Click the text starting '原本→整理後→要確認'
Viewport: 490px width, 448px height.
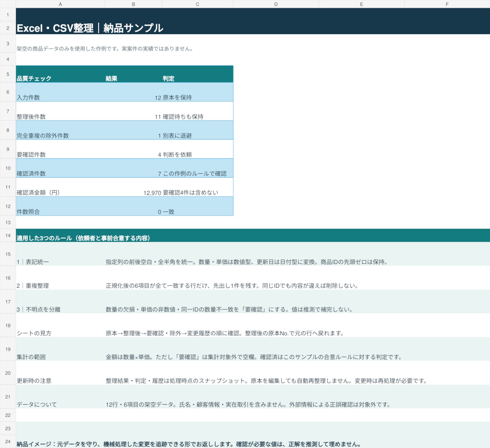225,333
